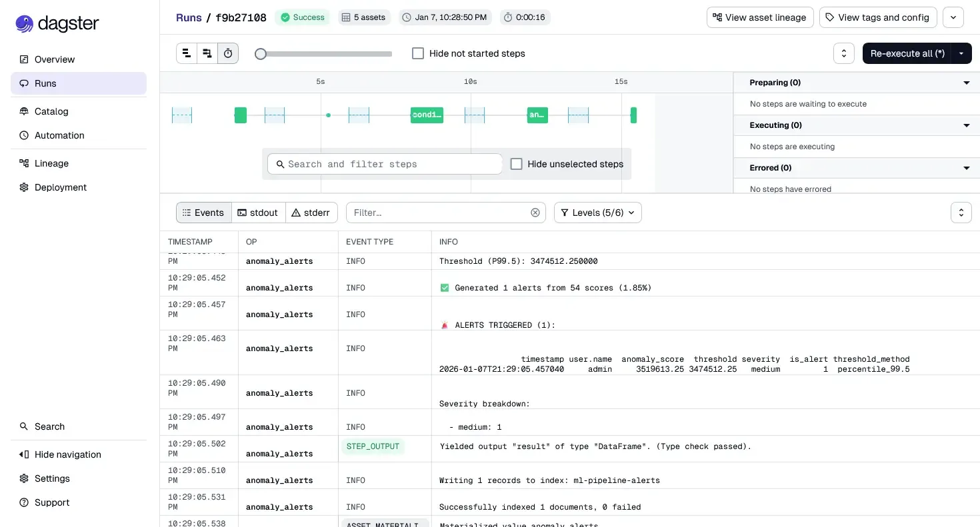This screenshot has width=980, height=527.
Task: Open View tags and config
Action: click(878, 17)
